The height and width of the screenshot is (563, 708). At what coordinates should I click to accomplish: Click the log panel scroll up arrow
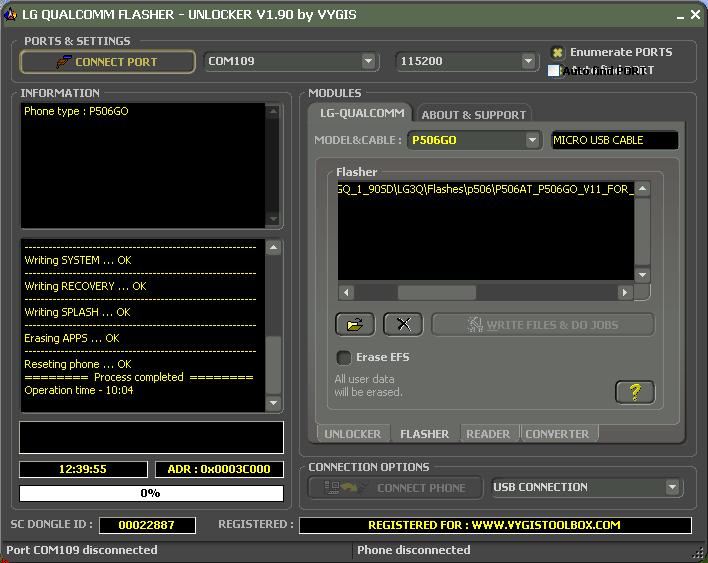point(273,247)
